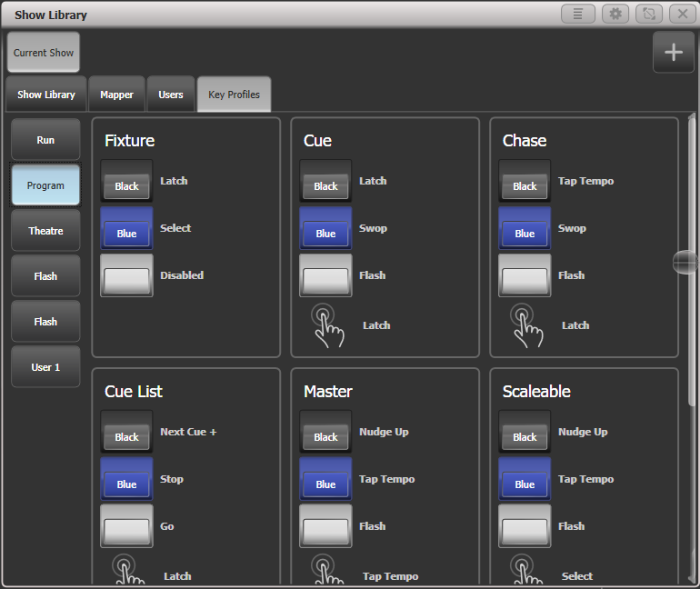Click the Blue key in Cue panel
The image size is (700, 589).
pyautogui.click(x=325, y=229)
